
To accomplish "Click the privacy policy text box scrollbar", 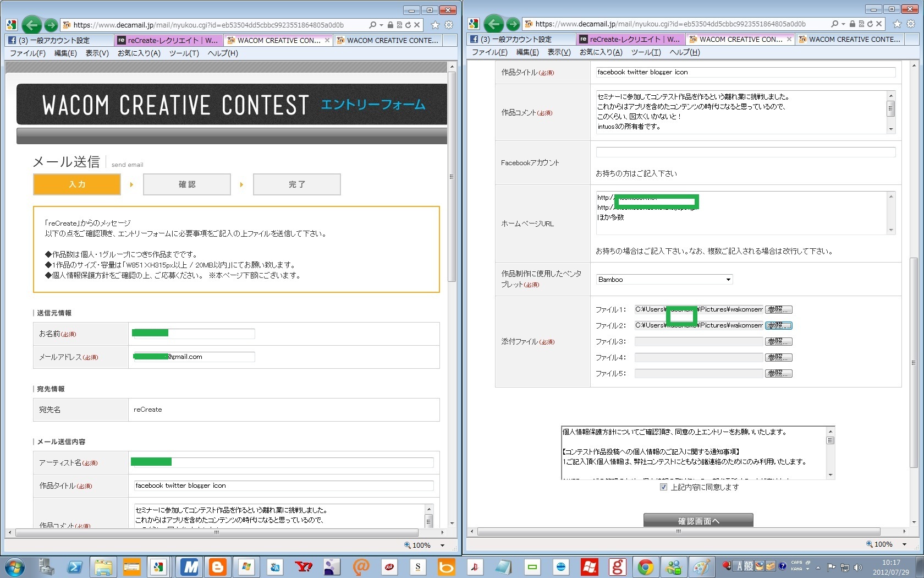I will point(831,452).
